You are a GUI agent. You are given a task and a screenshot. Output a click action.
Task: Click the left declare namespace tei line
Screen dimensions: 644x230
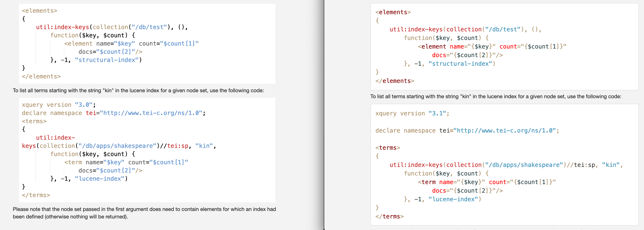114,113
